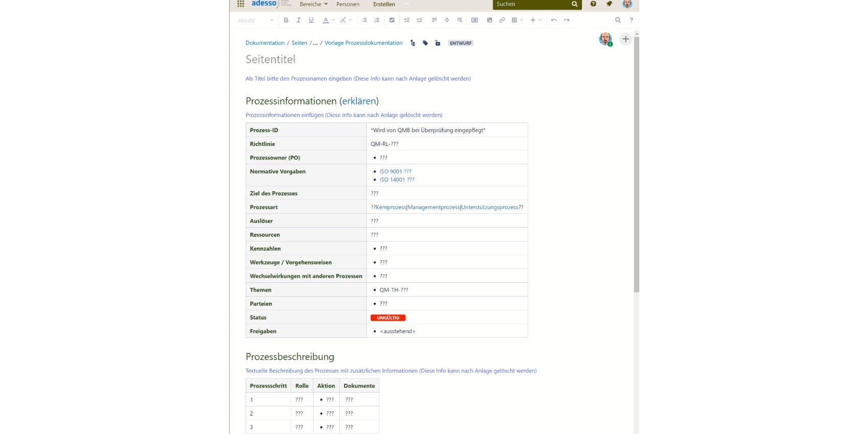Click the Managementprozess link
Viewport: 868px width, 434px height.
[x=433, y=207]
